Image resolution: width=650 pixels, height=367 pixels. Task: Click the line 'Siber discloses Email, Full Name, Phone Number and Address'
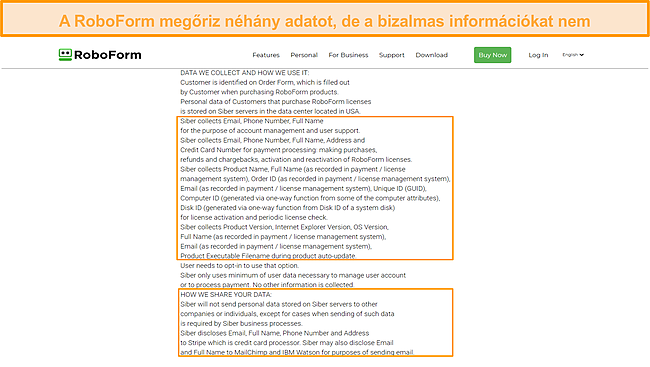274,333
